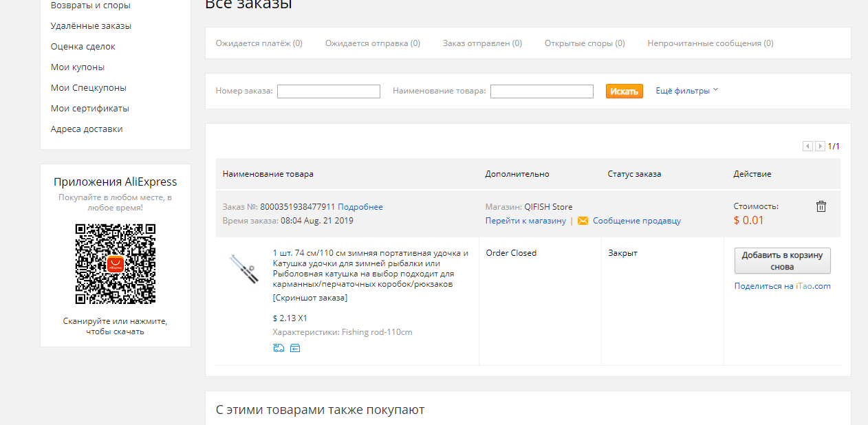This screenshot has height=425, width=868.
Task: Go to previous page arrow
Action: (807, 146)
